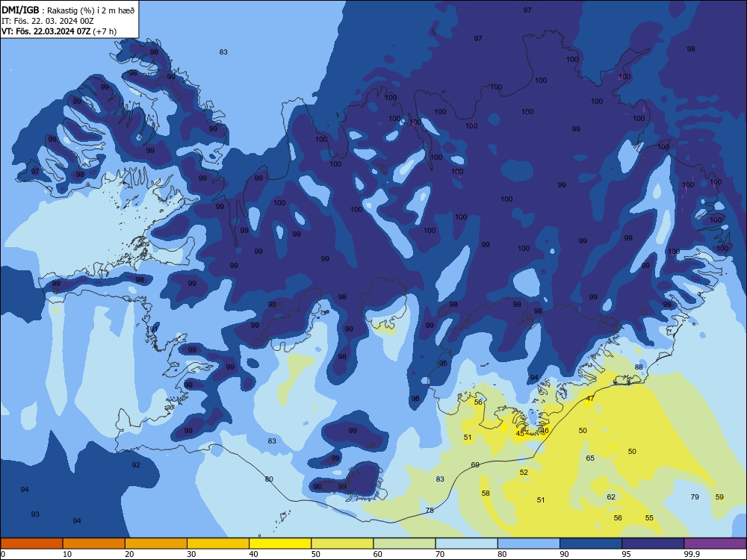Click the legend tick label '30'
Screen dimensions: 747x560
(191, 554)
